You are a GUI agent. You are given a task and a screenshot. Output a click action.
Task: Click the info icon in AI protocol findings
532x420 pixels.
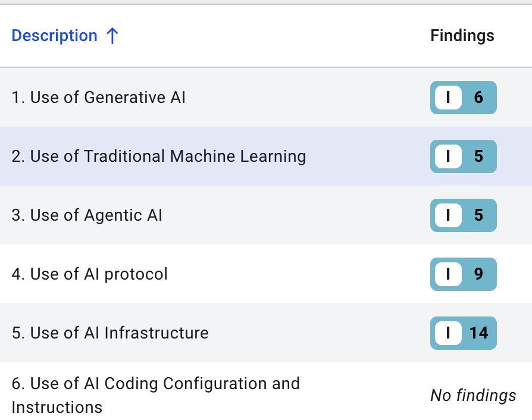click(448, 274)
